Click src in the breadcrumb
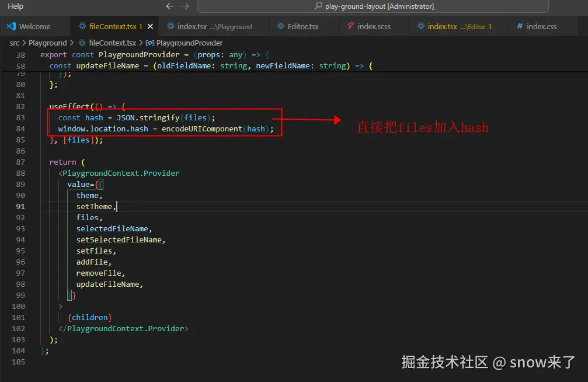The image size is (588, 382). (15, 43)
